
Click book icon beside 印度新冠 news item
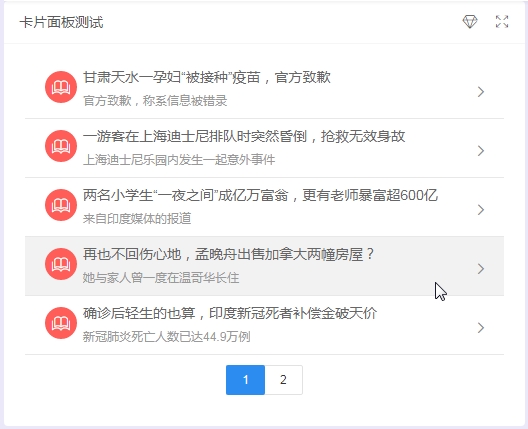pos(61,323)
